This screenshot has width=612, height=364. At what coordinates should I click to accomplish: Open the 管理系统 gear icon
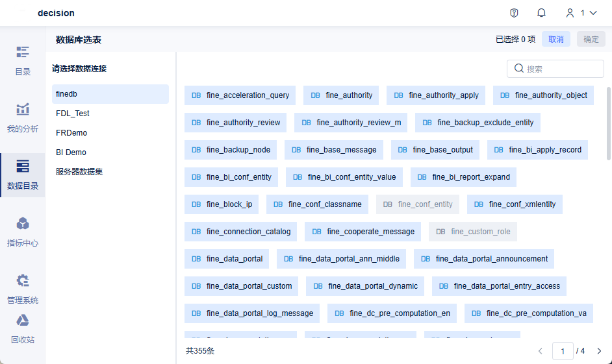pos(23,280)
